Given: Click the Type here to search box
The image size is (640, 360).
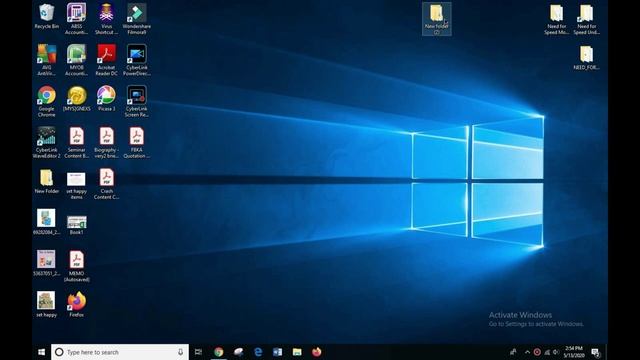Looking at the screenshot, I should pyautogui.click(x=120, y=352).
